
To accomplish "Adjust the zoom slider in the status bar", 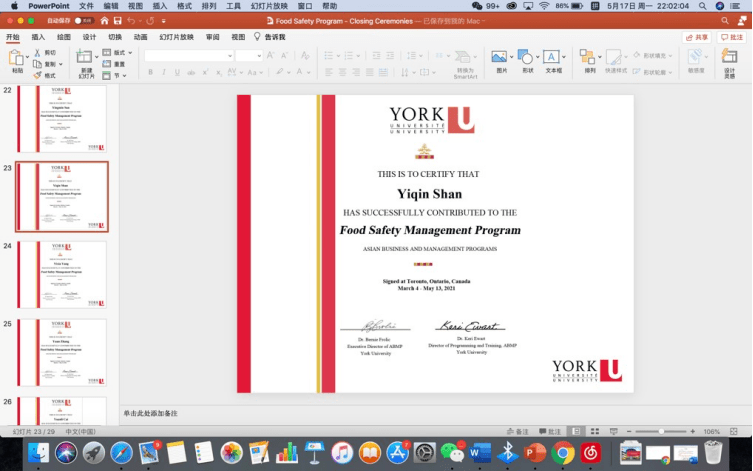I will (660, 432).
